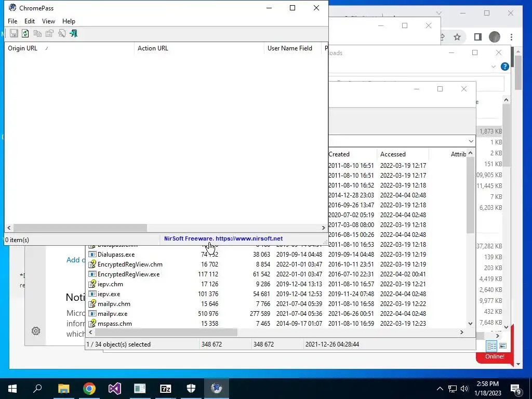Screen dimensions: 532x399
Task: Open the View menu in ChromePass
Action: (x=48, y=21)
